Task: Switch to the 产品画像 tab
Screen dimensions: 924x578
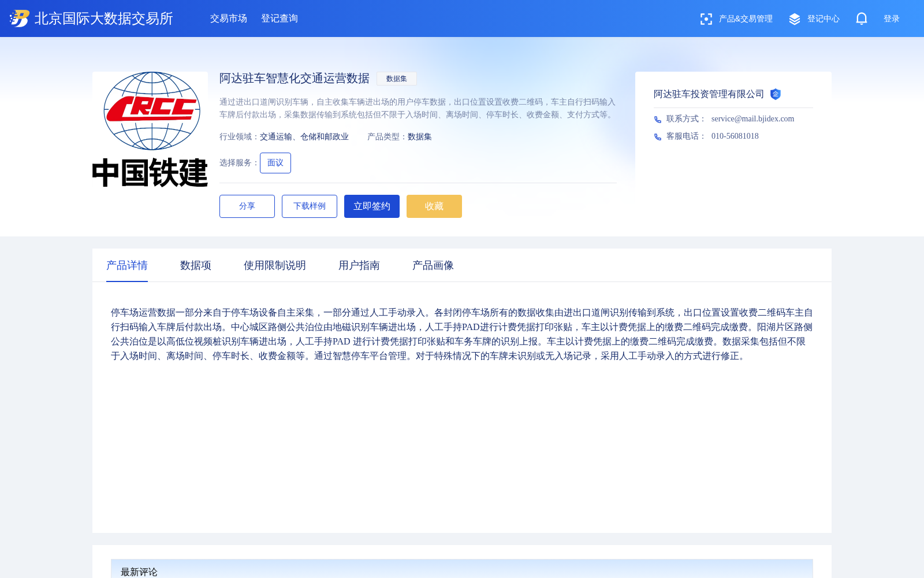Action: [x=433, y=265]
